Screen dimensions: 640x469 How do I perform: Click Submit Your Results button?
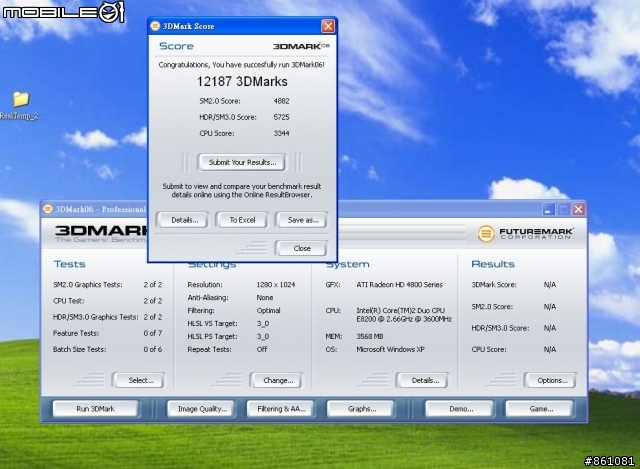242,162
